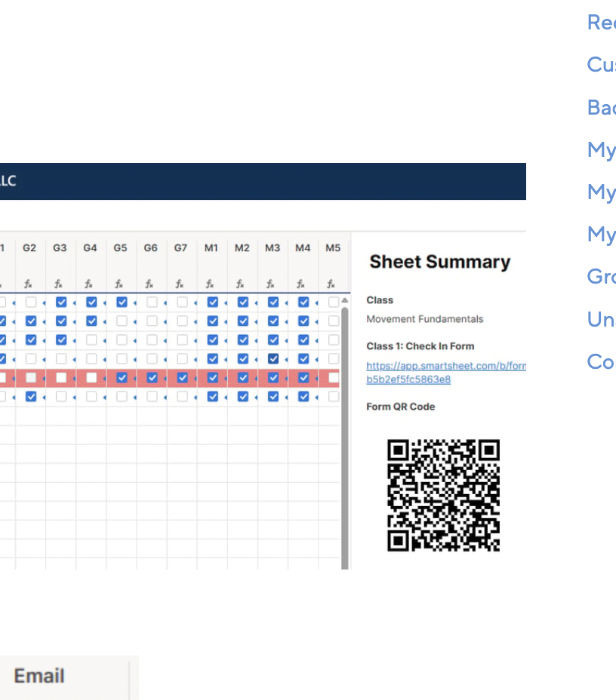Click the sheet's vertical scrollbar thumb
Viewport: 616px width, 700px height.
click(x=345, y=437)
